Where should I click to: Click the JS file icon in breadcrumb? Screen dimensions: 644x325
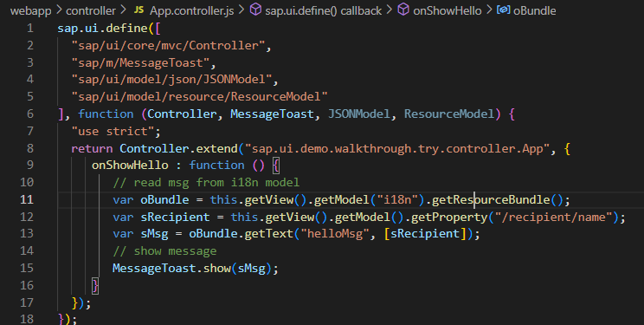(138, 10)
